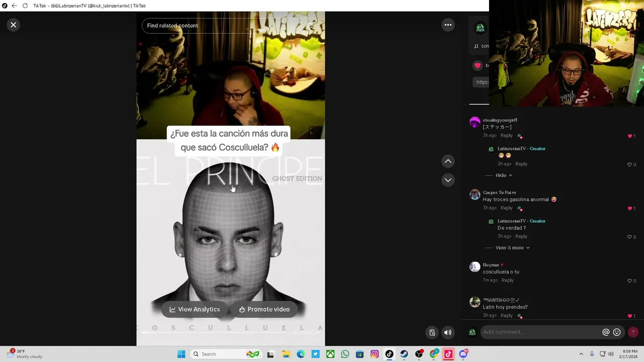Open network settings from the system tray
The width and height of the screenshot is (644, 362).
602,354
